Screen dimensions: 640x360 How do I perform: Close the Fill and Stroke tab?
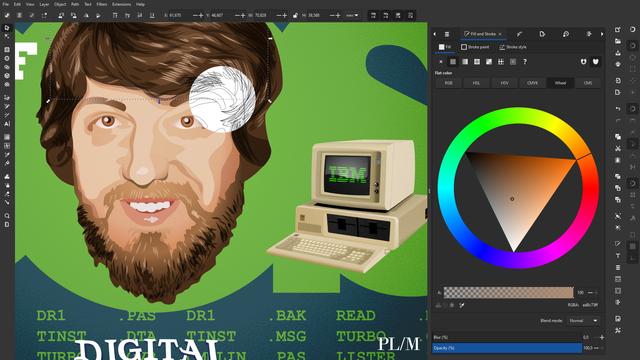click(500, 34)
